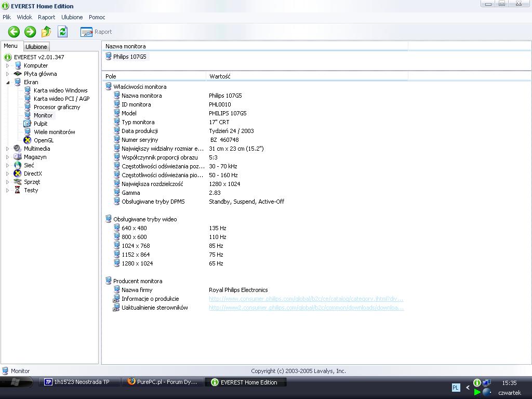The image size is (532, 399).
Task: Expand the Sieć tree node
Action: tap(7, 165)
